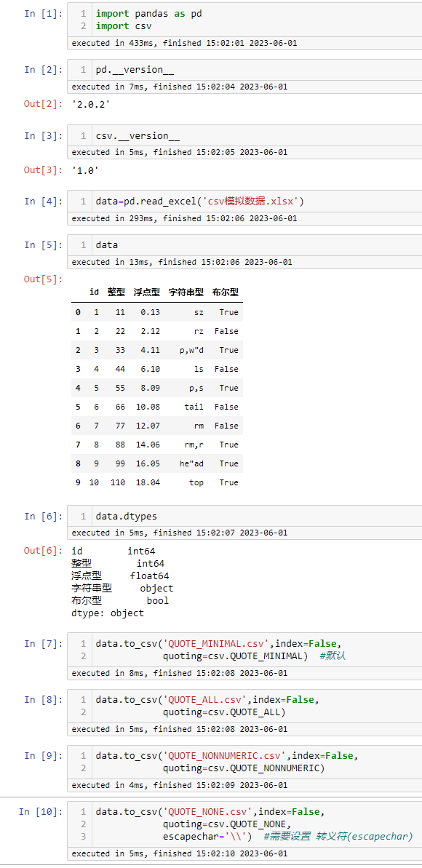
Task: Click the table cell 'tail'
Action: click(x=194, y=406)
